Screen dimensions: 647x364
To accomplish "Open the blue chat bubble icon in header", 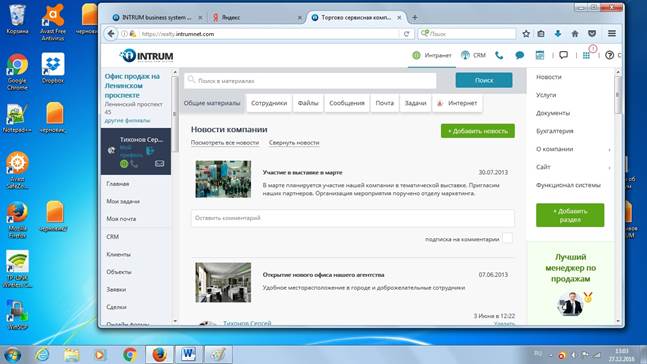I will tap(519, 55).
